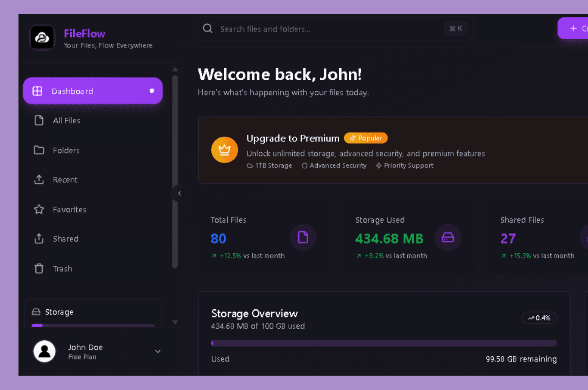Click the 0.4% trend badge

pyautogui.click(x=539, y=318)
